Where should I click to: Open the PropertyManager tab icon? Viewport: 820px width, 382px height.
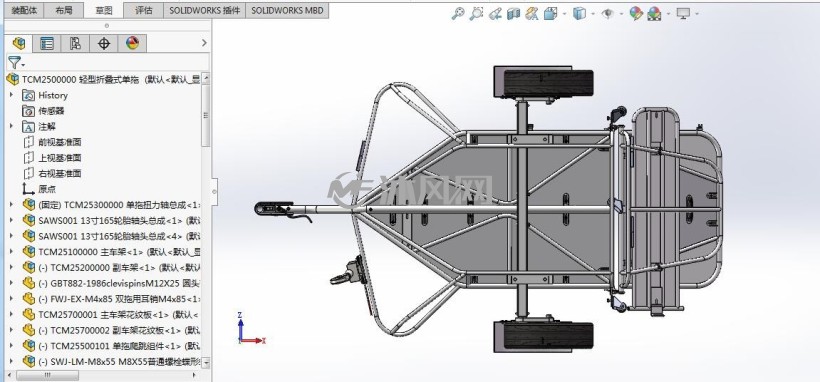tap(47, 43)
